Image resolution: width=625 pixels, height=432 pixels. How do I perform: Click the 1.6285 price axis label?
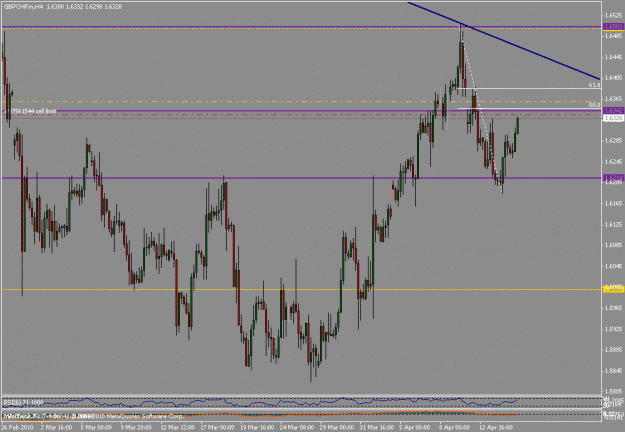point(613,140)
